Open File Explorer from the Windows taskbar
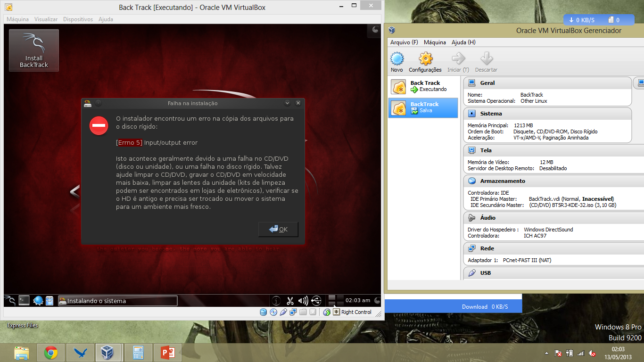The height and width of the screenshot is (362, 644). (22, 353)
